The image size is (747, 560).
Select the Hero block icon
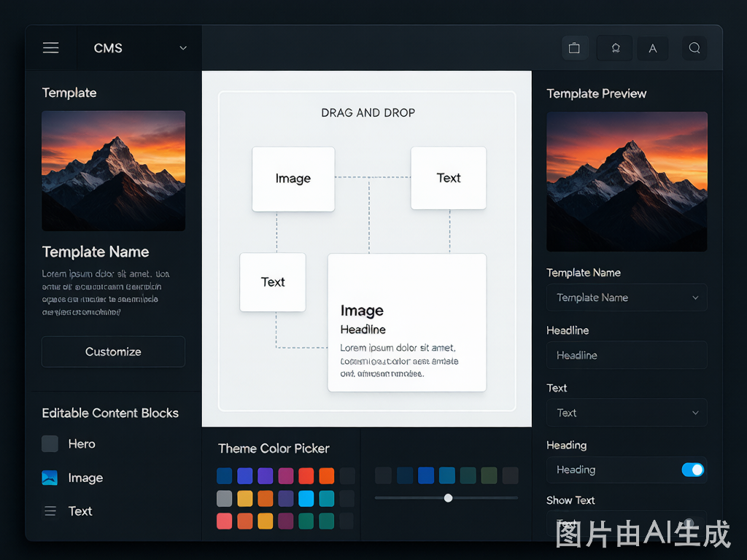[x=50, y=444]
